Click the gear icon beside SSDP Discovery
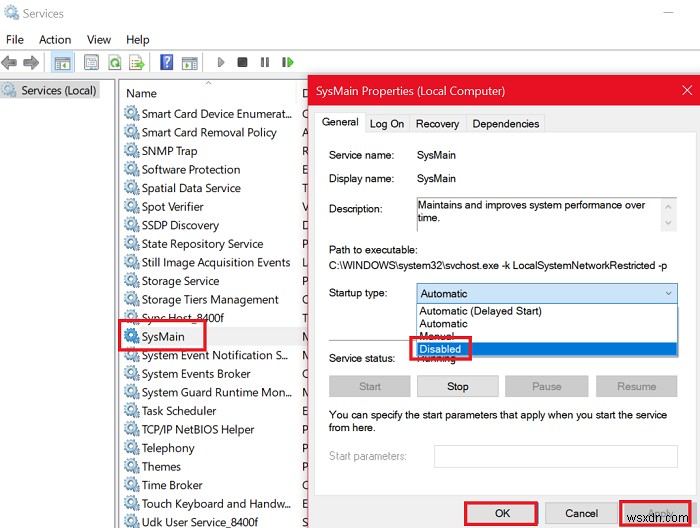This screenshot has height=528, width=700. coord(132,225)
